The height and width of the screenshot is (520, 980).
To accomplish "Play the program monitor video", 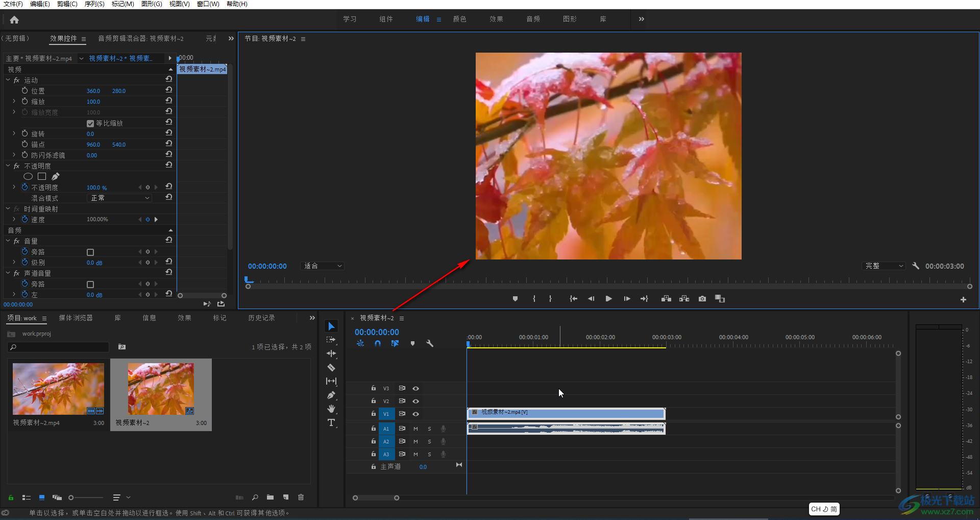I will point(608,299).
